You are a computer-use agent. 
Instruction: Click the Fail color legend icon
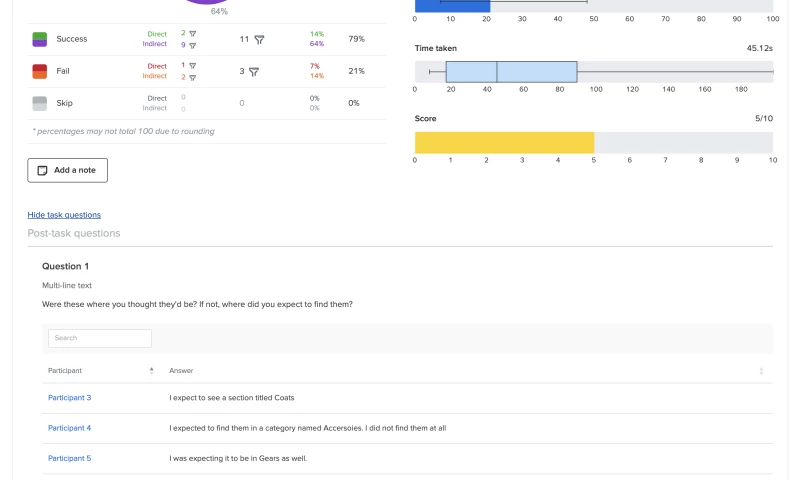(x=40, y=71)
